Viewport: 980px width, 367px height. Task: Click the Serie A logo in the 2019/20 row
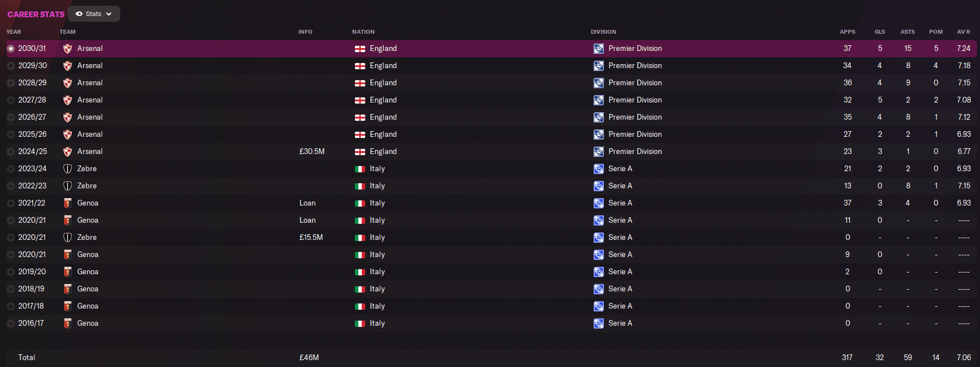tap(599, 272)
